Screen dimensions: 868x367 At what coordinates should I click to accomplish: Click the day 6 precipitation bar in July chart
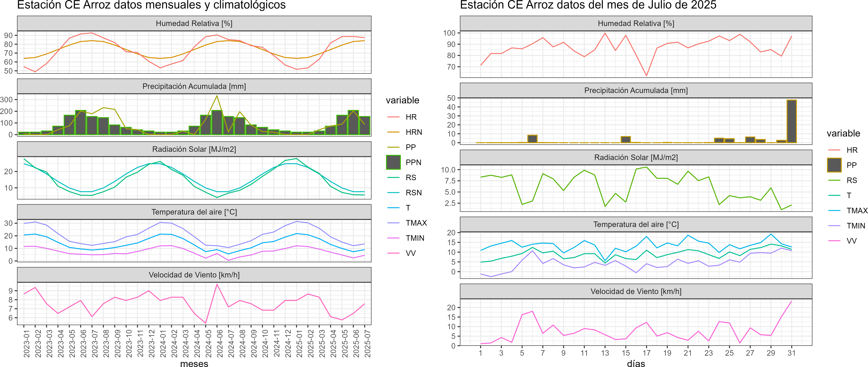[532, 139]
